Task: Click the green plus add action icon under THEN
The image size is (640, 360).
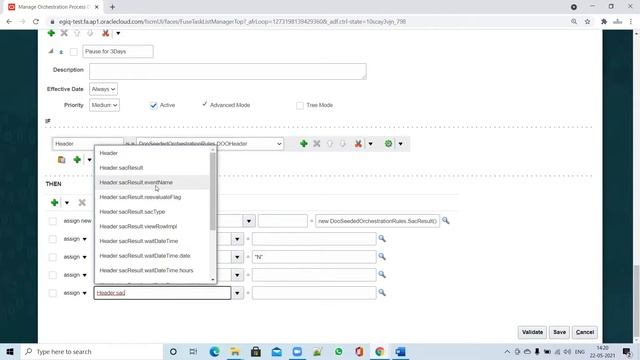Action: [x=54, y=202]
